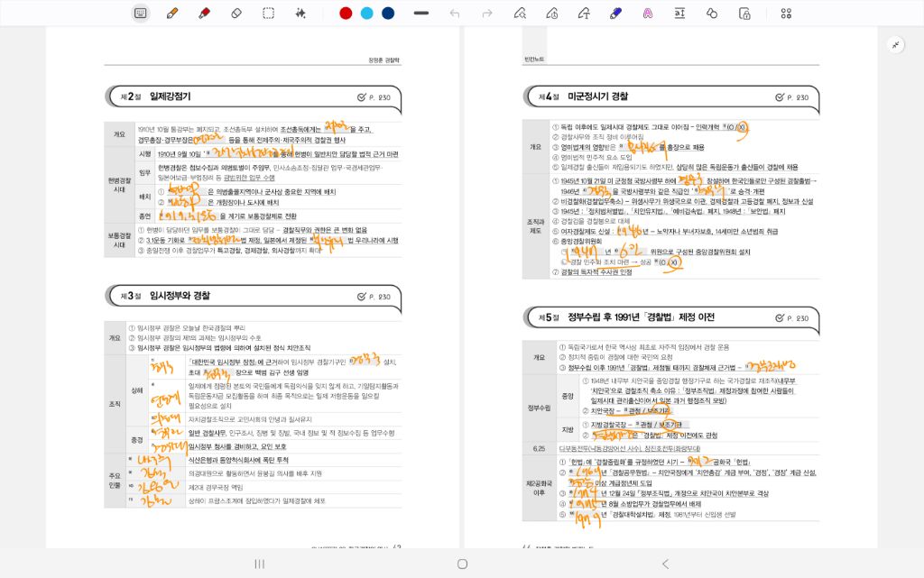Open the shapes tool
This screenshot has width=924, height=578.
[712, 13]
